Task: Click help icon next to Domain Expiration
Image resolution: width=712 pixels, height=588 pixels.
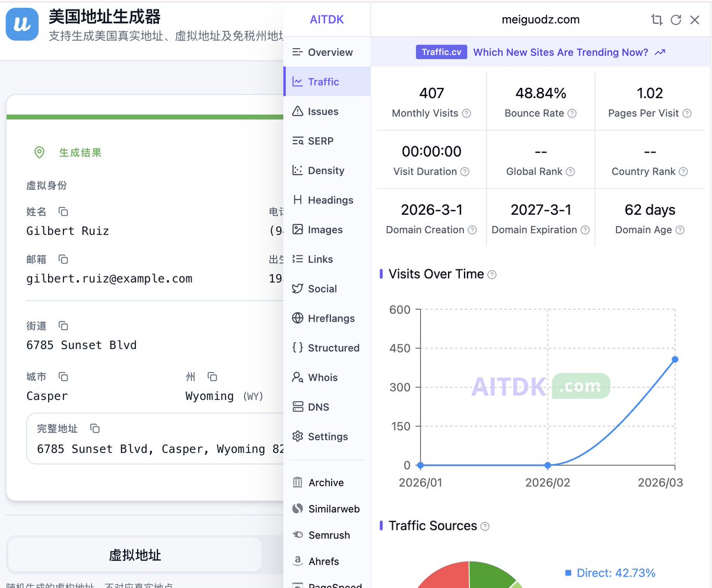Action: [x=585, y=230]
